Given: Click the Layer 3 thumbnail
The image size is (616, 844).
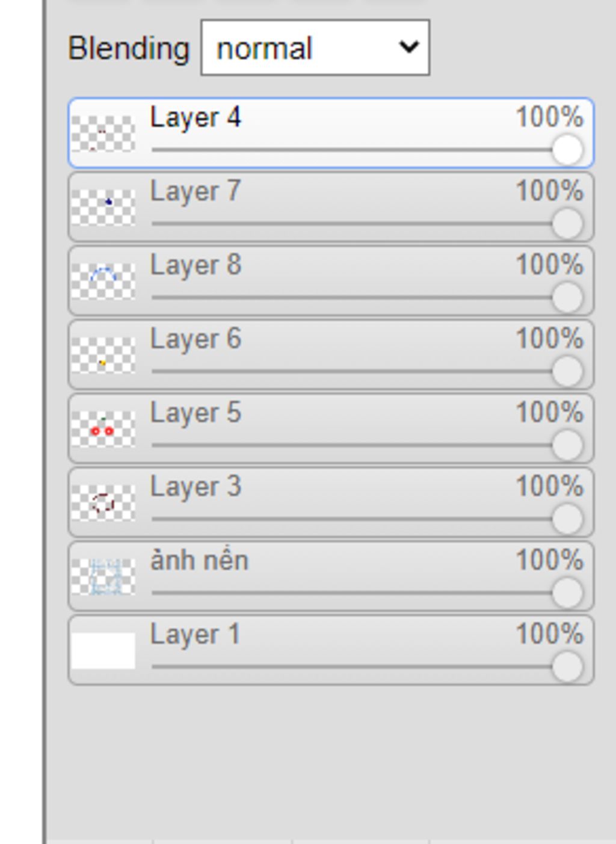Looking at the screenshot, I should (103, 503).
